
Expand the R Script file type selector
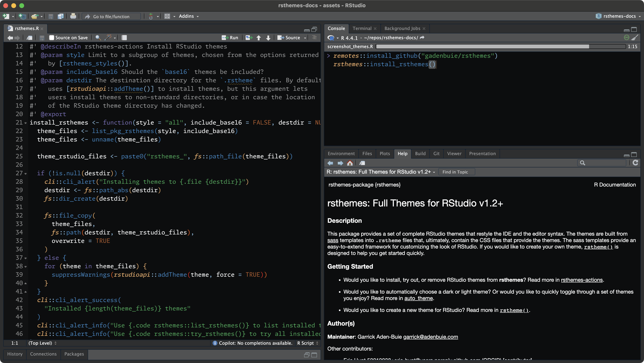click(x=308, y=343)
